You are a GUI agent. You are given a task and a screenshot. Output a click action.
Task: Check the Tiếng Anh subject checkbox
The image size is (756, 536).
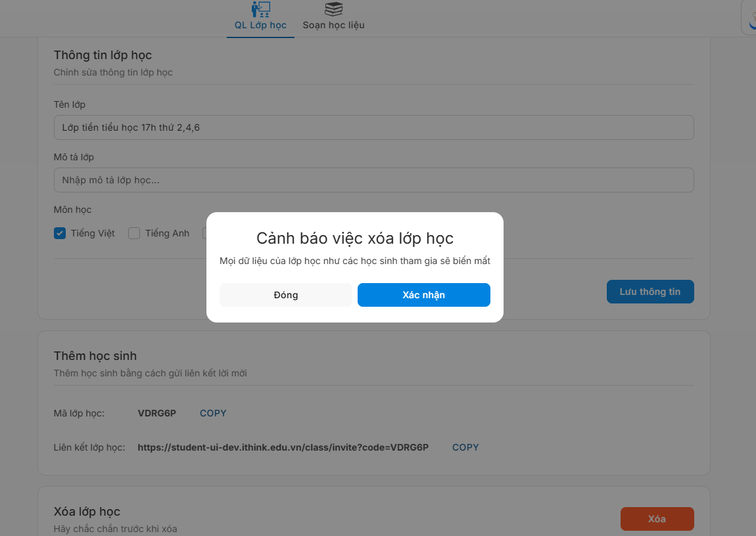click(133, 233)
